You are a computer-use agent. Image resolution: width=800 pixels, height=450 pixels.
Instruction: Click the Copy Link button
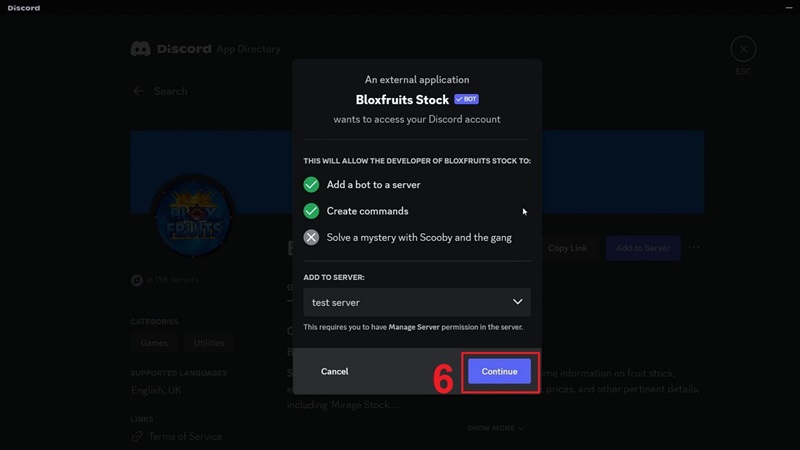[567, 248]
